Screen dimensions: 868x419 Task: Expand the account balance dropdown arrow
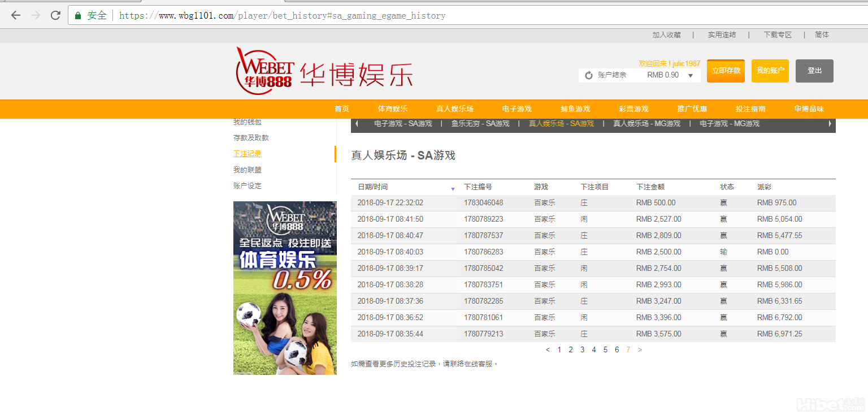(x=690, y=75)
